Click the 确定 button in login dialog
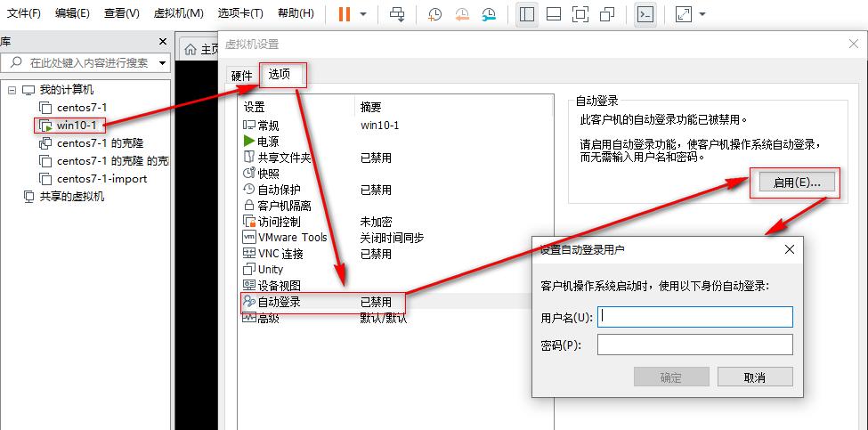The height and width of the screenshot is (430, 868). point(671,377)
